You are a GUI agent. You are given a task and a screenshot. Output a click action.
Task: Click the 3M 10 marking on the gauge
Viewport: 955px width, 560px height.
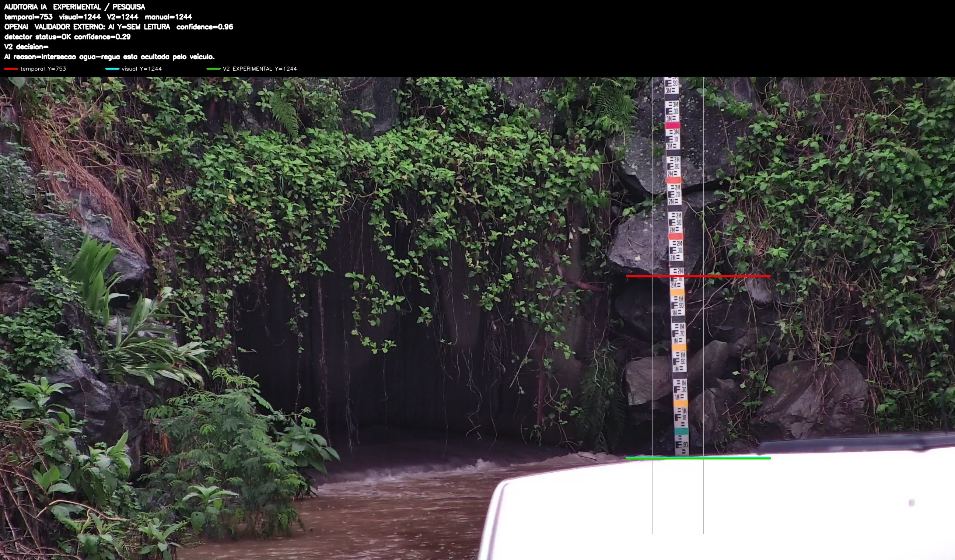pos(673,139)
